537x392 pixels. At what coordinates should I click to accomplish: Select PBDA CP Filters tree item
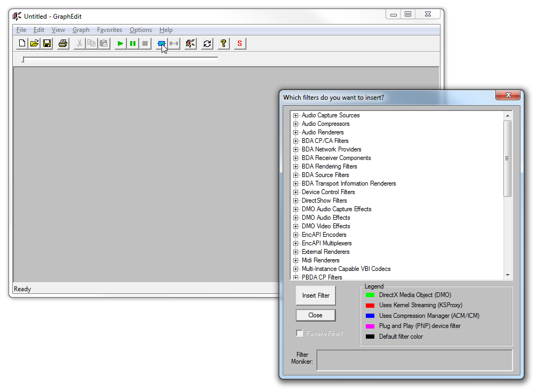322,277
